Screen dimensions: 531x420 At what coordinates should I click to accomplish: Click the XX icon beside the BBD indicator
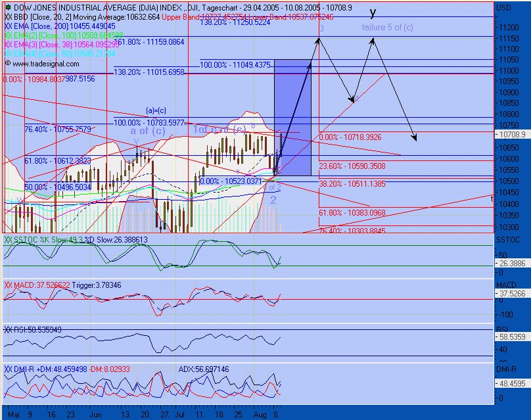(x=9, y=17)
